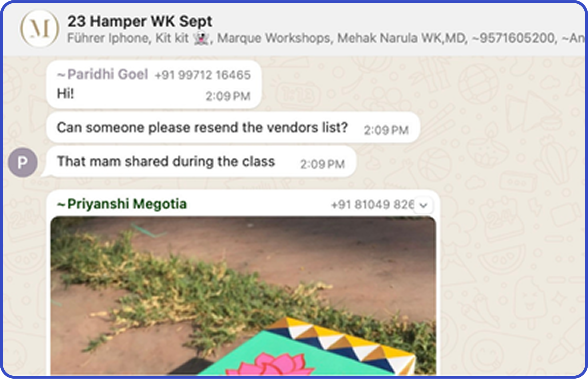Click the ~9571605200 member in header
588x379 pixels.
coord(514,38)
